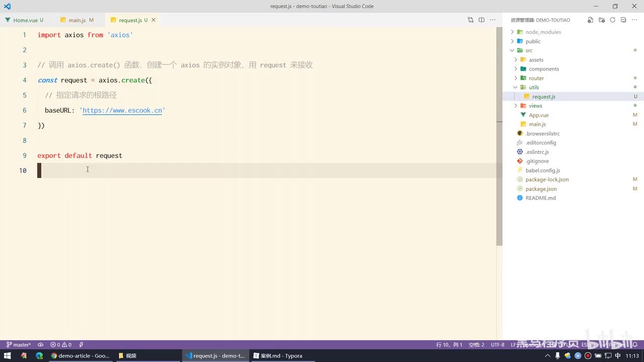
Task: Click line number 6 in gutter
Action: click(25, 110)
